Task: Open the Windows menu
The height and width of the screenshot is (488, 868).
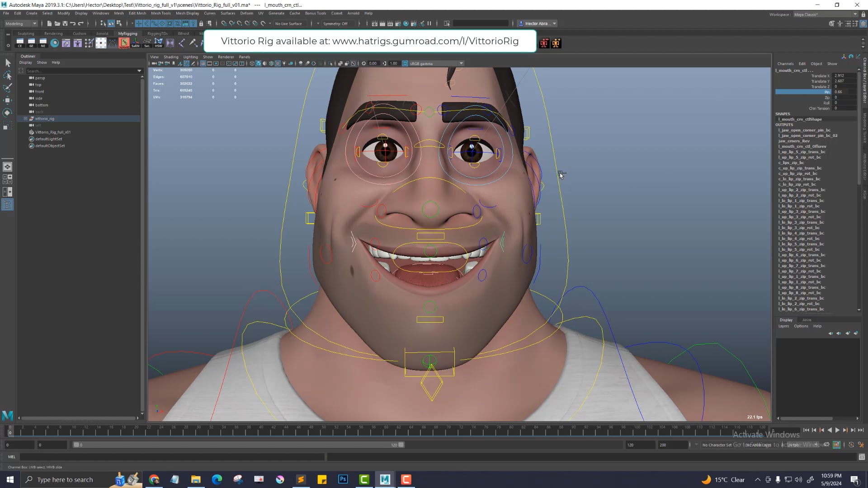Action: [100, 13]
